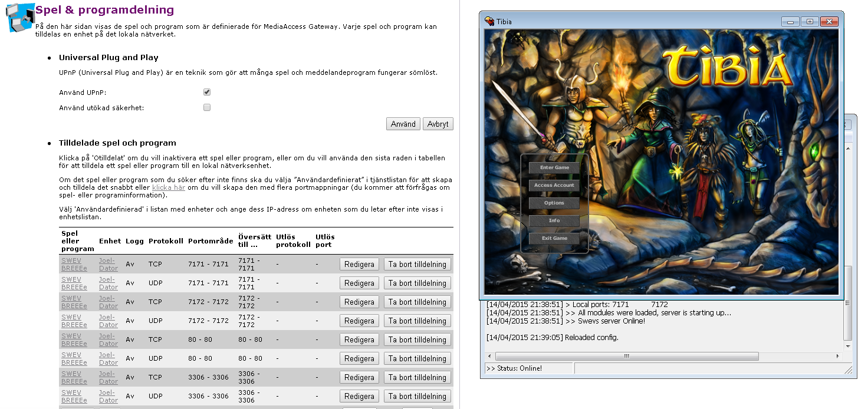Click Redigera for the UDP 7172 row
The height and width of the screenshot is (409, 868).
click(360, 321)
